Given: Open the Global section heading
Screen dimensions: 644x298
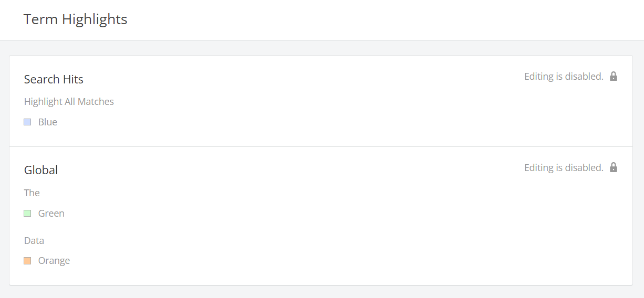Looking at the screenshot, I should 41,170.
